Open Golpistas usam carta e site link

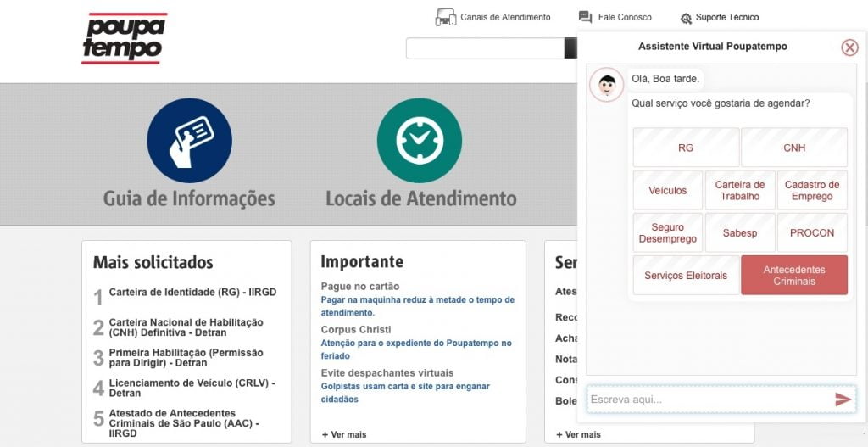coord(405,393)
